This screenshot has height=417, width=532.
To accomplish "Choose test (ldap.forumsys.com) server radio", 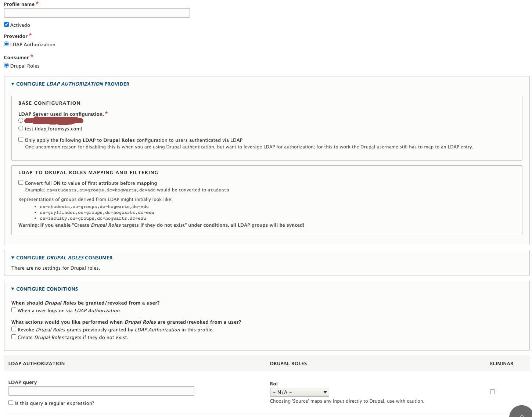I will pyautogui.click(x=21, y=128).
